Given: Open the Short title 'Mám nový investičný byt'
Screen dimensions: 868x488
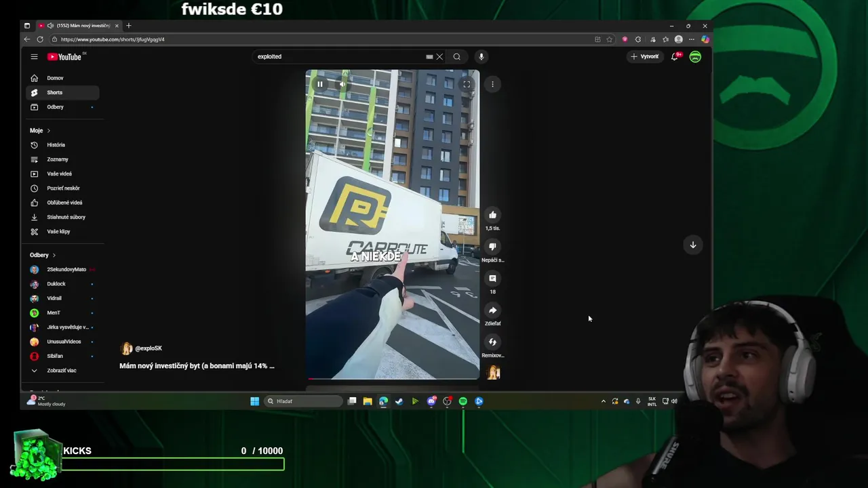Looking at the screenshot, I should coord(197,366).
